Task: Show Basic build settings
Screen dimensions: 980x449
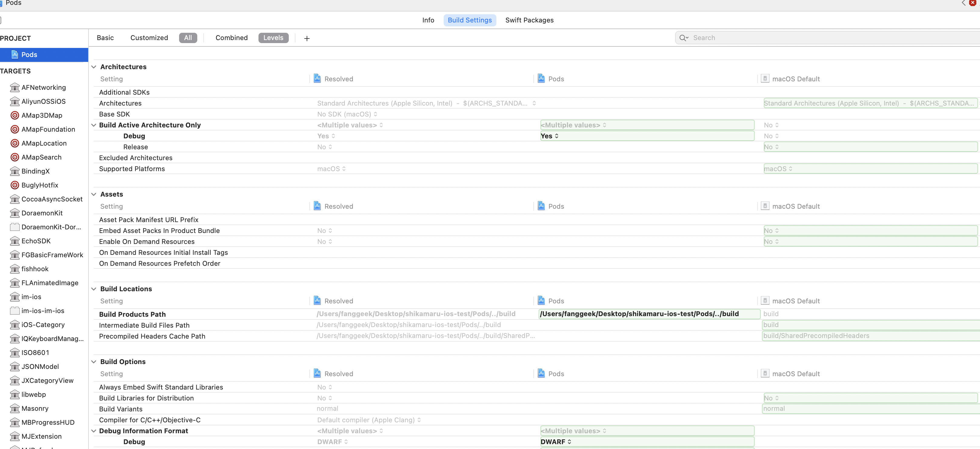Action: coord(105,38)
